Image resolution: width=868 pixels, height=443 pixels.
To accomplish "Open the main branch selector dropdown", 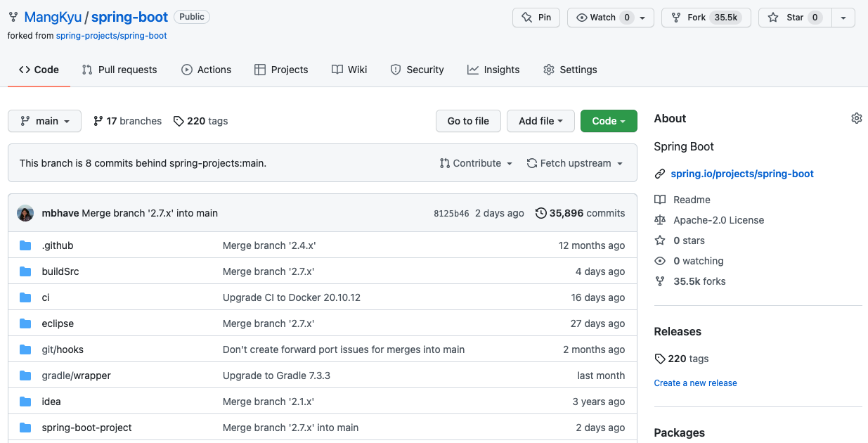I will click(44, 121).
